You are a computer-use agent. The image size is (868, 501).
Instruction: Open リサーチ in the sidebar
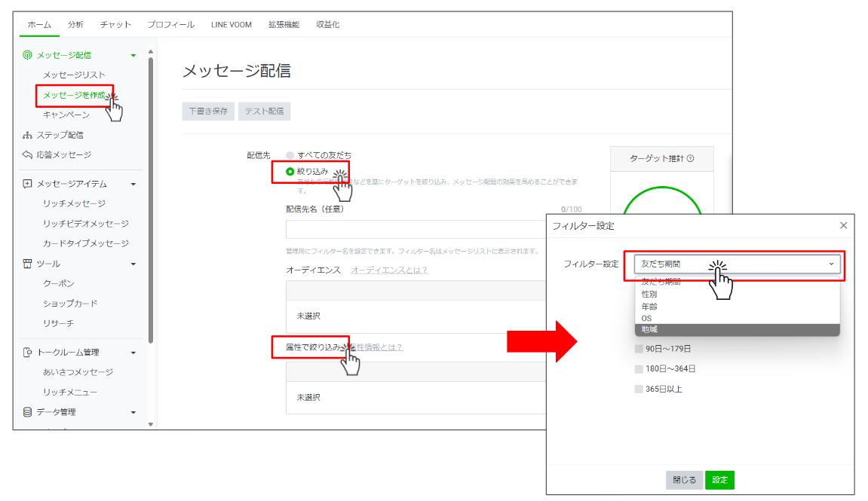[x=58, y=323]
